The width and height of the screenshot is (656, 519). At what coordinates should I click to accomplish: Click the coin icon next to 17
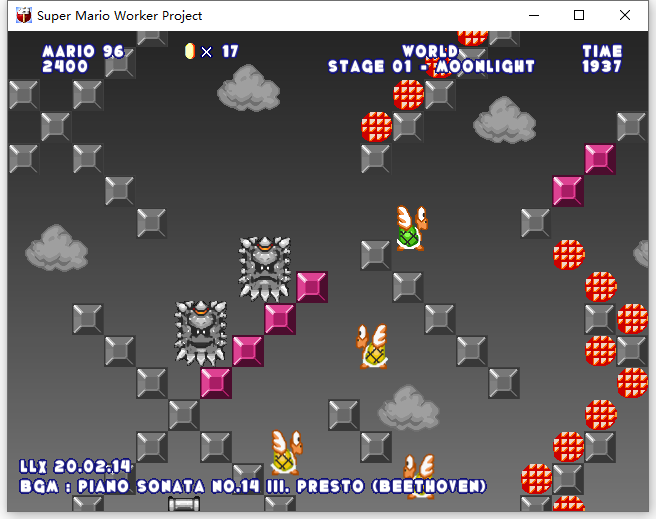190,51
